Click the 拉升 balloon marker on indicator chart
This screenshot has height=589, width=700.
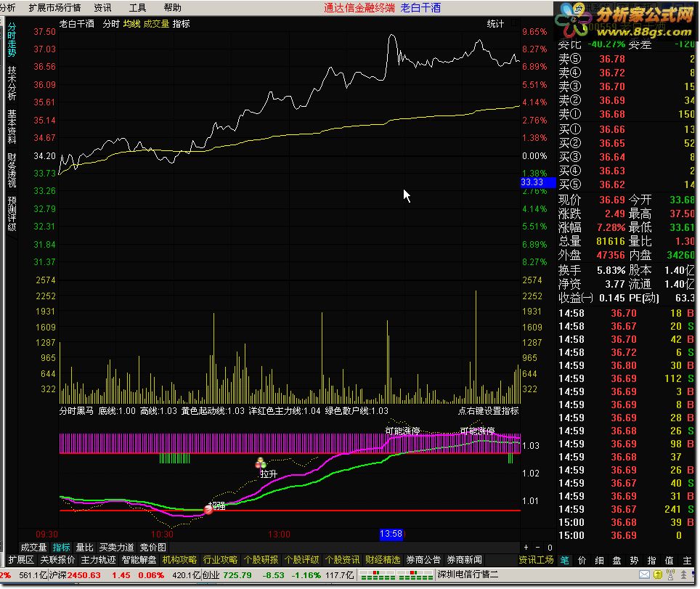pyautogui.click(x=260, y=463)
